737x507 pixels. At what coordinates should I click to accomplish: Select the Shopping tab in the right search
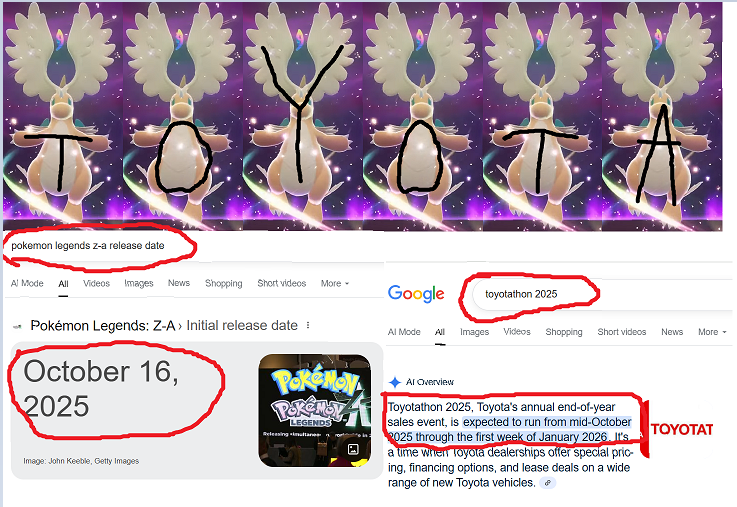pos(564,332)
